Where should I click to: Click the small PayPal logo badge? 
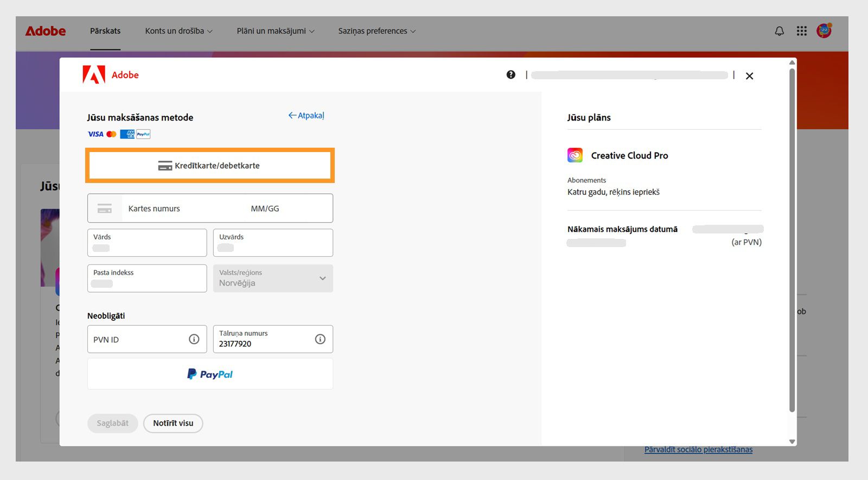tap(143, 134)
